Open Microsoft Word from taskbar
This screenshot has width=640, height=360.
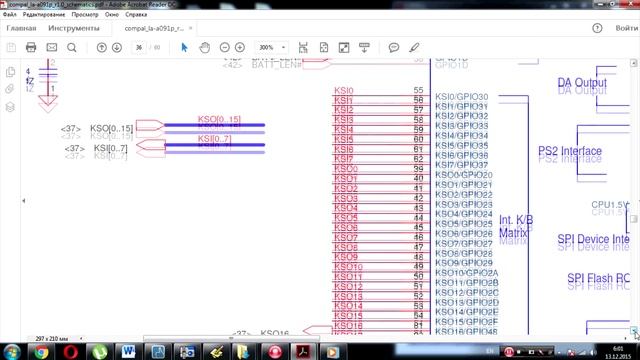(x=129, y=351)
